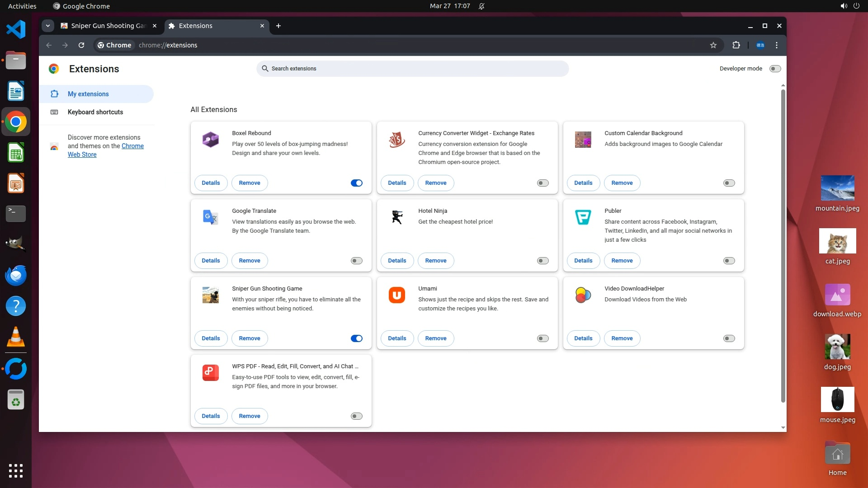Enable Developer mode toggle

click(775, 69)
